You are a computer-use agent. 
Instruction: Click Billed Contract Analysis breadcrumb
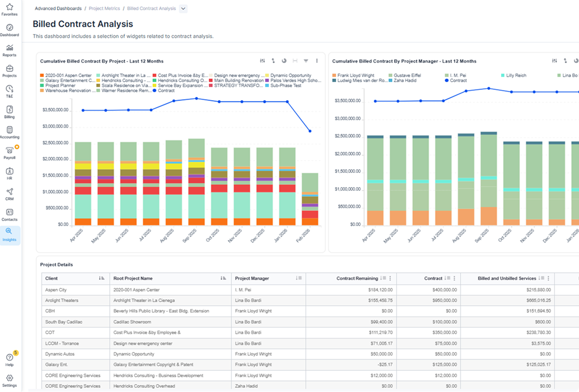tap(151, 8)
